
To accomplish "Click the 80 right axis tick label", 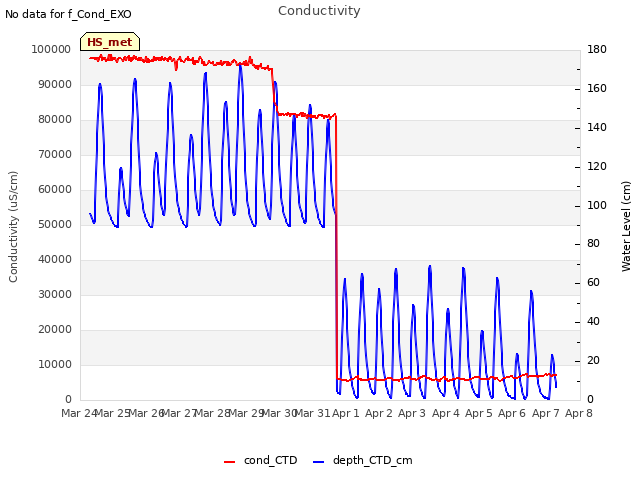I will (593, 244).
